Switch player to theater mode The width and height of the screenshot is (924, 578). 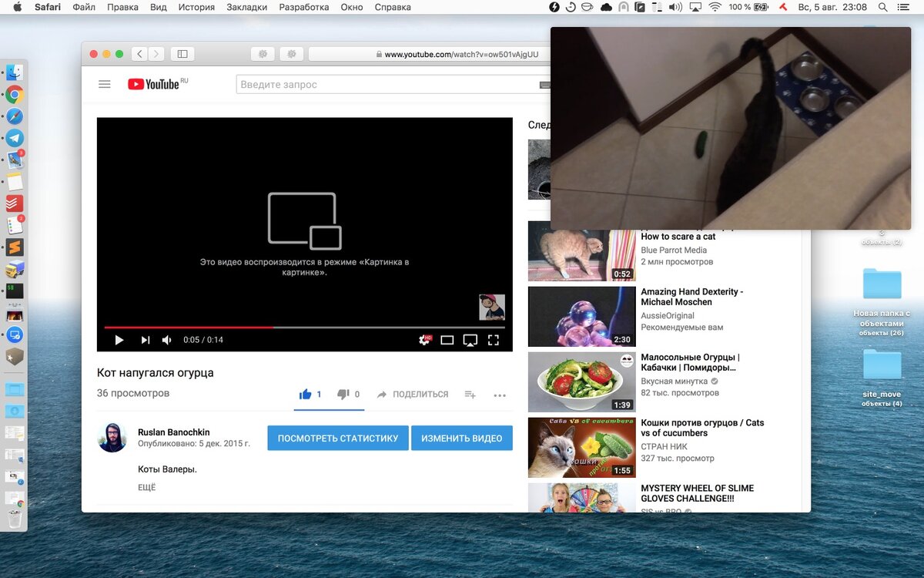coord(447,340)
